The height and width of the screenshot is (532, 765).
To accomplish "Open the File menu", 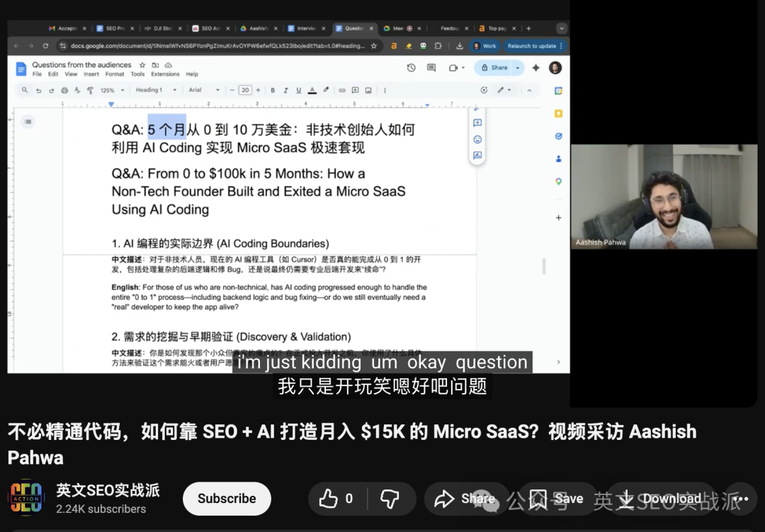I will tap(37, 74).
